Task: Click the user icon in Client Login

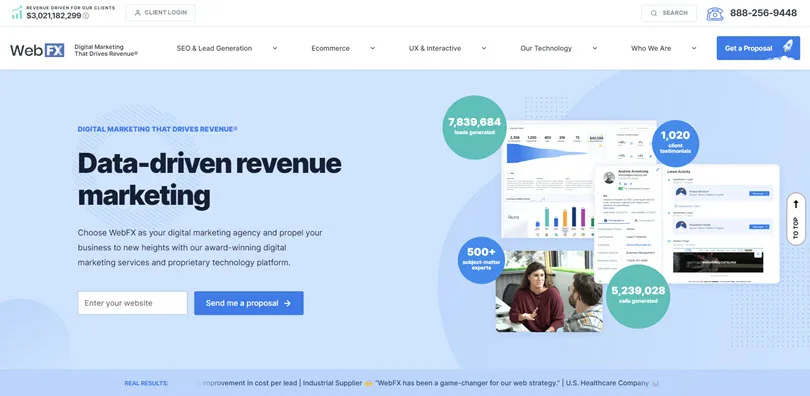Action: pyautogui.click(x=137, y=13)
